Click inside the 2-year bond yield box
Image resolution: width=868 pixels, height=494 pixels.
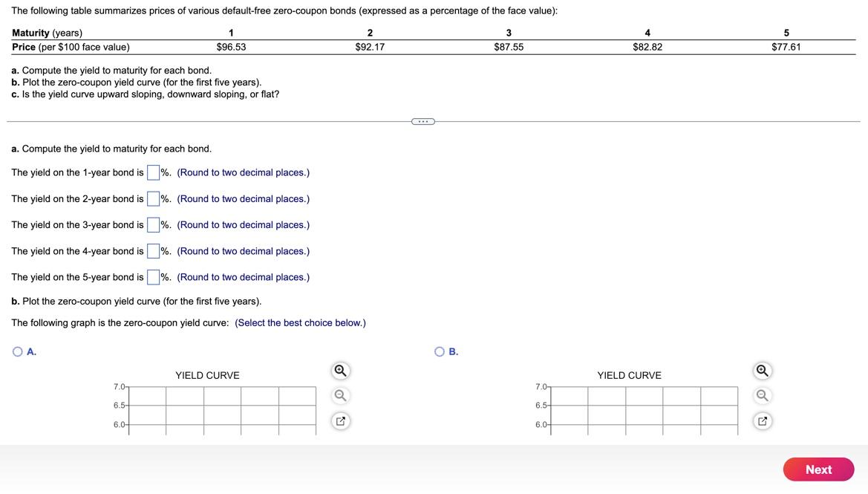[x=153, y=198]
